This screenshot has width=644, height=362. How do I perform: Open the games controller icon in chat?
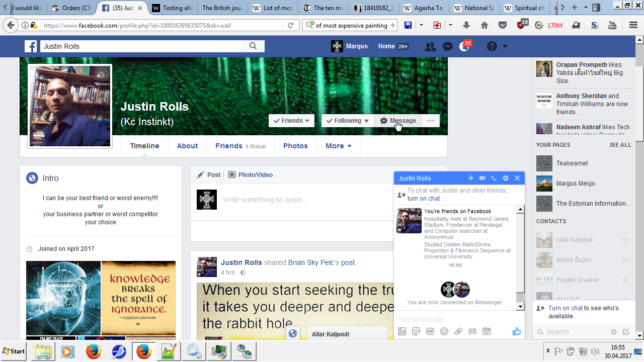[x=472, y=331]
